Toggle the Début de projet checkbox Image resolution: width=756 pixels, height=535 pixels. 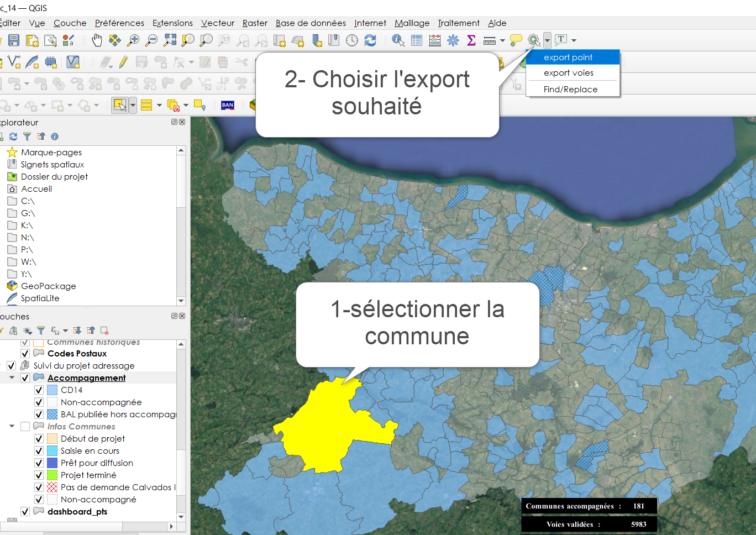[x=39, y=439]
